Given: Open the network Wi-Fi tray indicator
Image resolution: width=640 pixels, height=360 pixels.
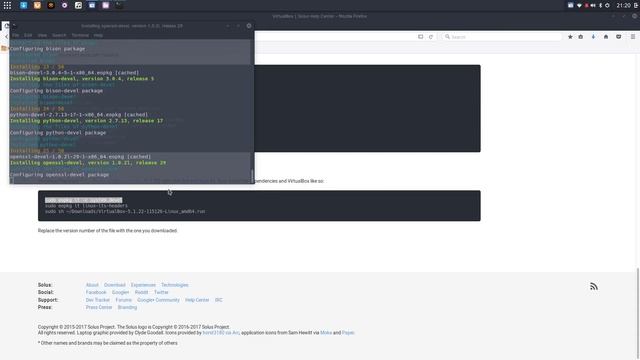Looking at the screenshot, I should [579, 5].
